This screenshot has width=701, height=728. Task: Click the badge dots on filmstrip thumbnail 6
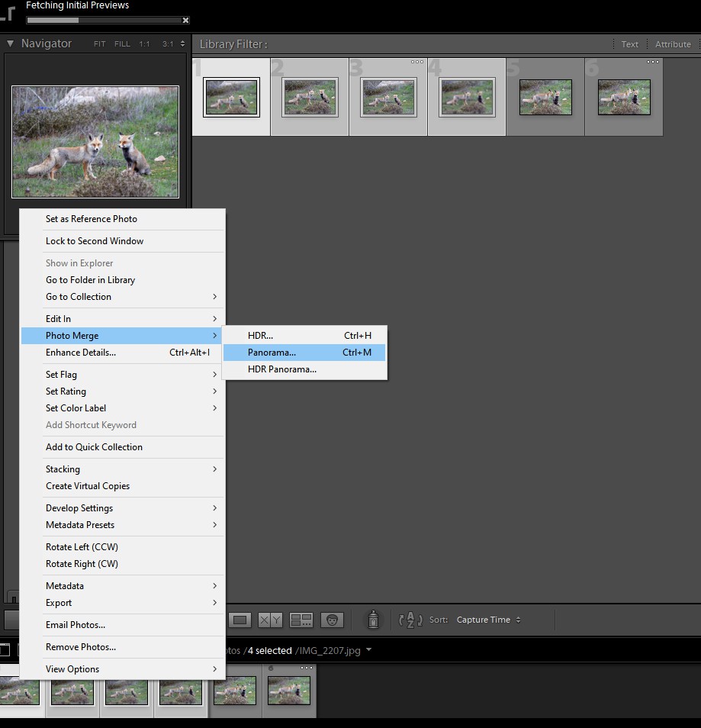click(x=307, y=668)
